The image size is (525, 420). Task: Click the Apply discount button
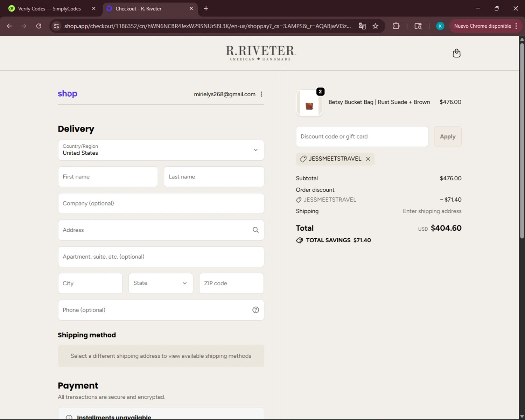[448, 136]
